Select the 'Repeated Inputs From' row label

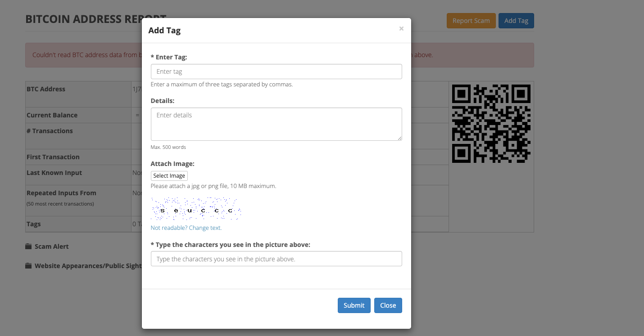click(61, 193)
